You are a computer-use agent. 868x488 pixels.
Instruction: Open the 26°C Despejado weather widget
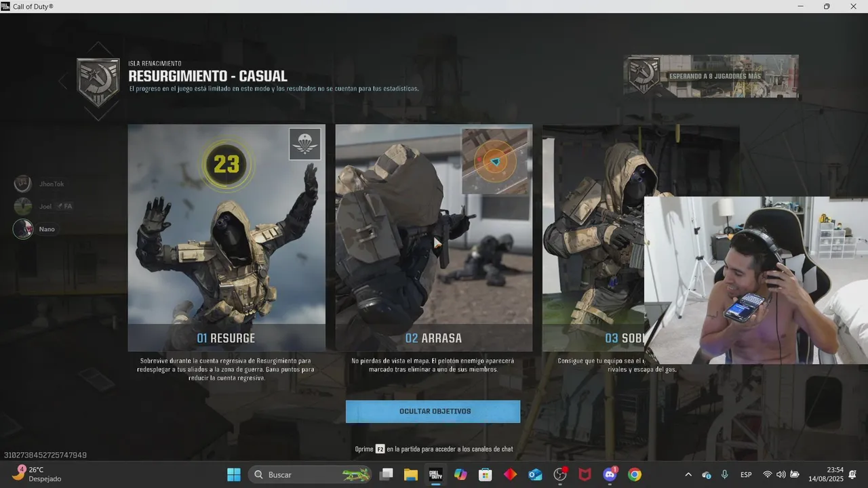[38, 474]
